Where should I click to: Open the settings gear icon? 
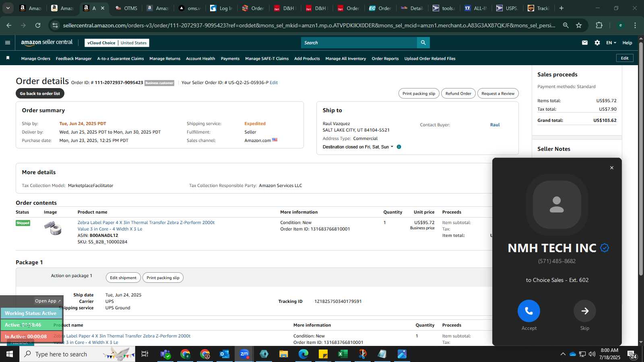[597, 43]
